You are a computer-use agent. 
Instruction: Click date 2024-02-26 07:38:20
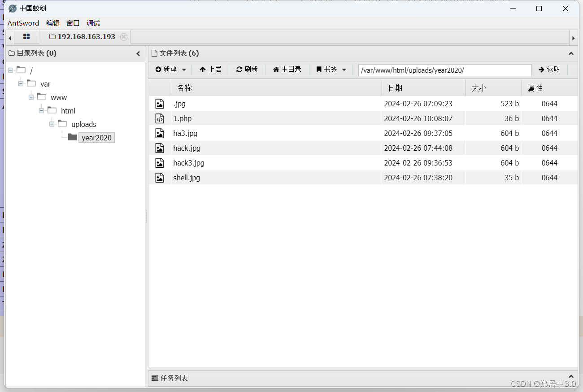[418, 178]
